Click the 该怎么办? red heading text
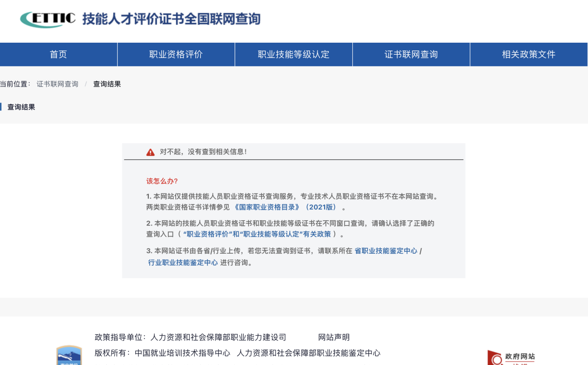Image resolution: width=588 pixels, height=365 pixels. 161,181
